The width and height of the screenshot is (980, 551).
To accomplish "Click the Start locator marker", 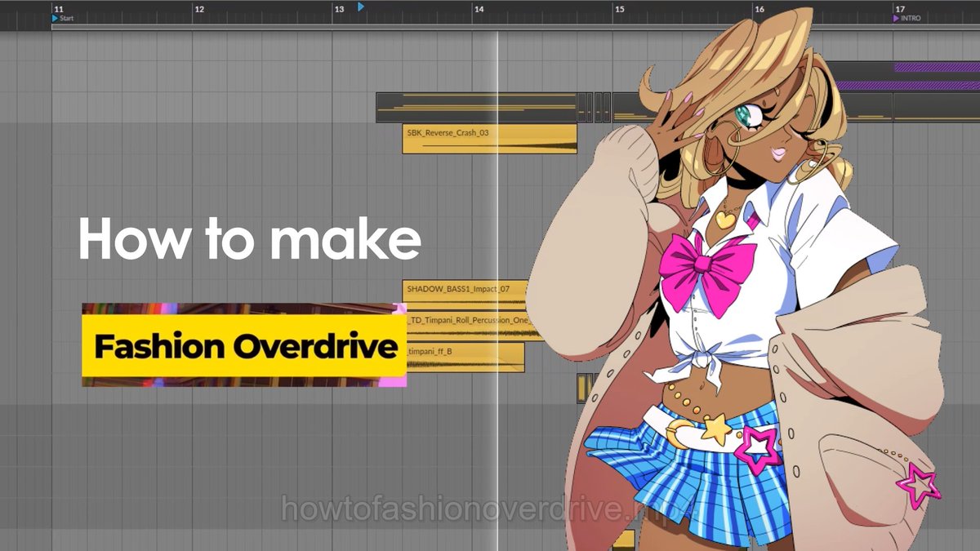I will (56, 18).
